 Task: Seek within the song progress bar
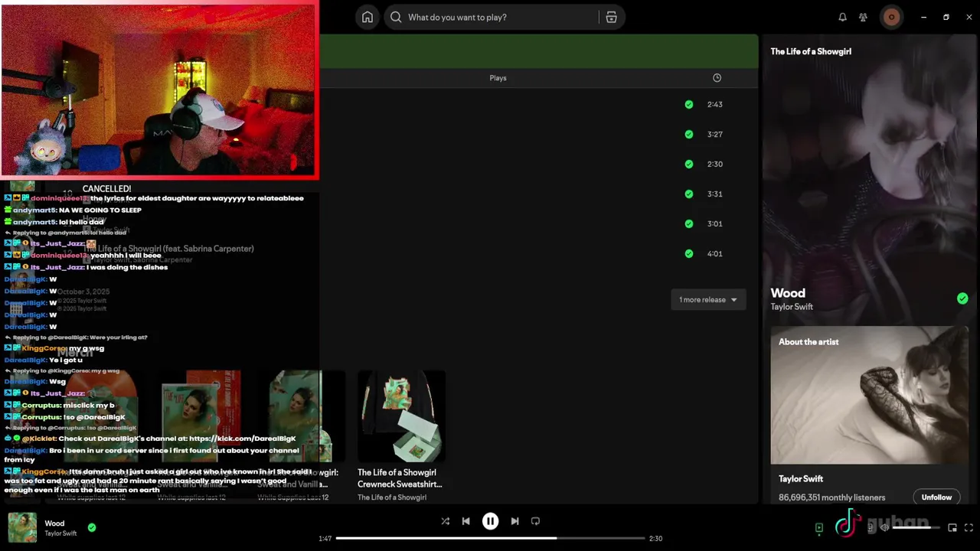(x=490, y=538)
